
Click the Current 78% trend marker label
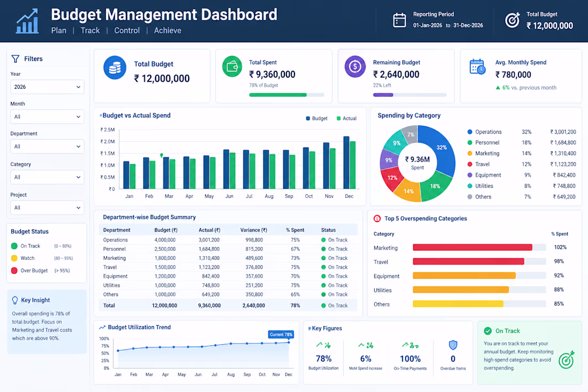281,335
